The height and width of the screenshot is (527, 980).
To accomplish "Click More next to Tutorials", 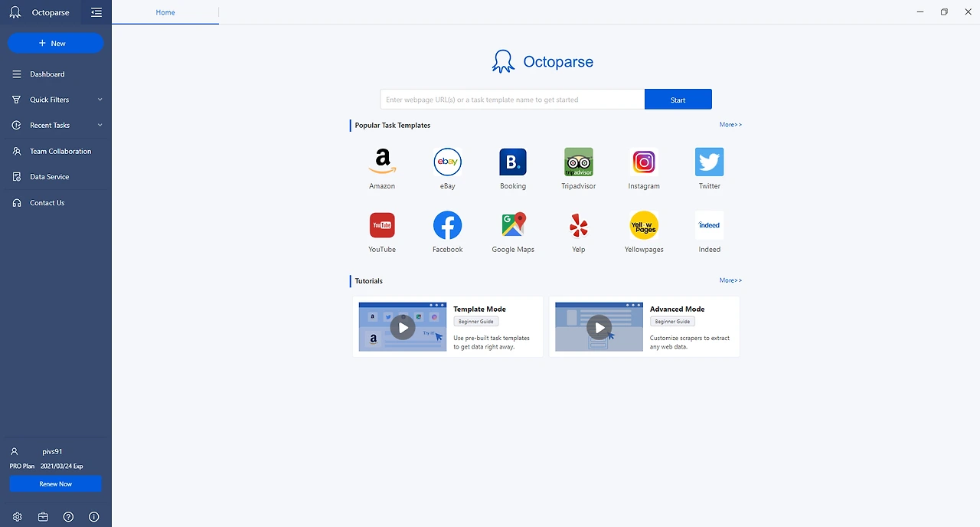I will coord(730,280).
